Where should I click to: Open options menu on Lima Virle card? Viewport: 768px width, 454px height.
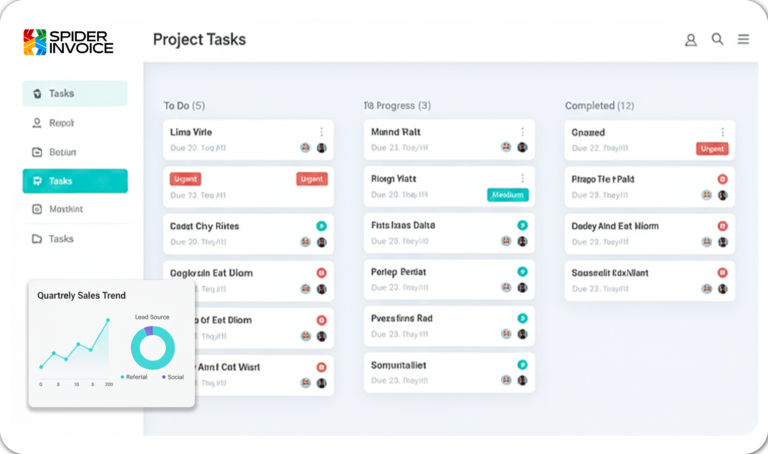click(321, 132)
